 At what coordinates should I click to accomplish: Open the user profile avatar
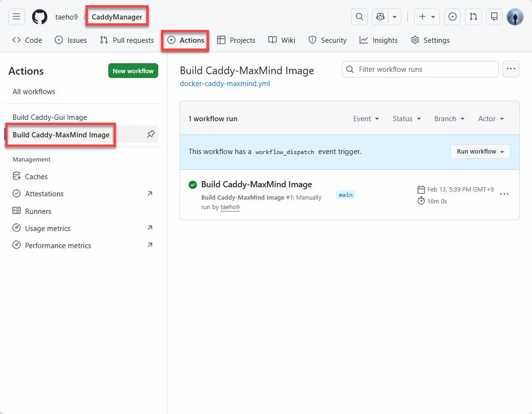515,17
